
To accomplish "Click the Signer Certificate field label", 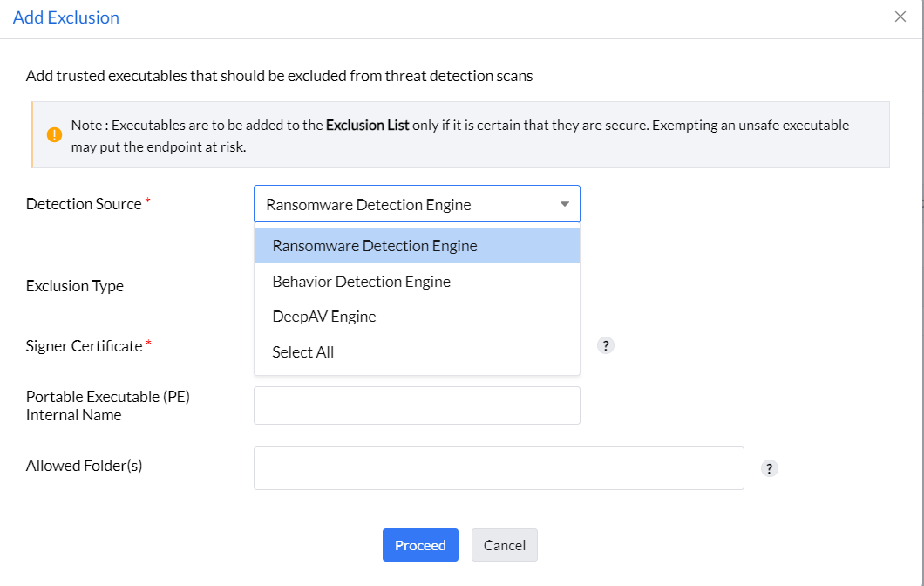I will coord(84,346).
